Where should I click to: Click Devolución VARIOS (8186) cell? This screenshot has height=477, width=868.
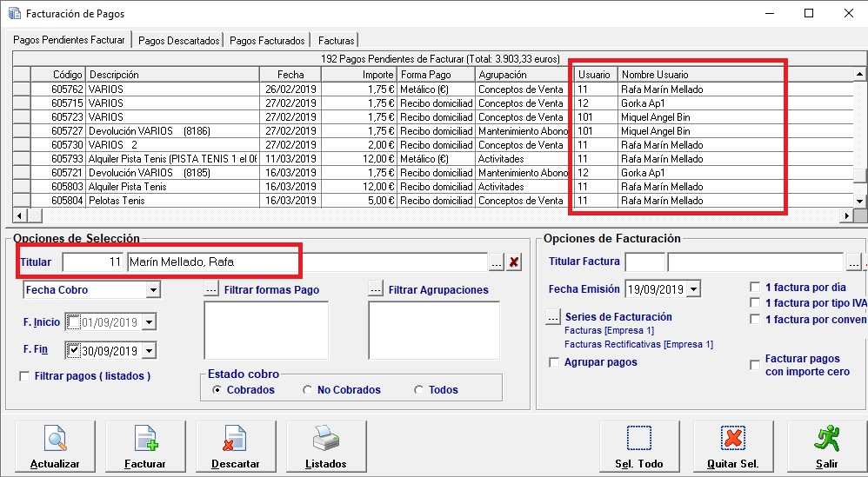[x=172, y=131]
